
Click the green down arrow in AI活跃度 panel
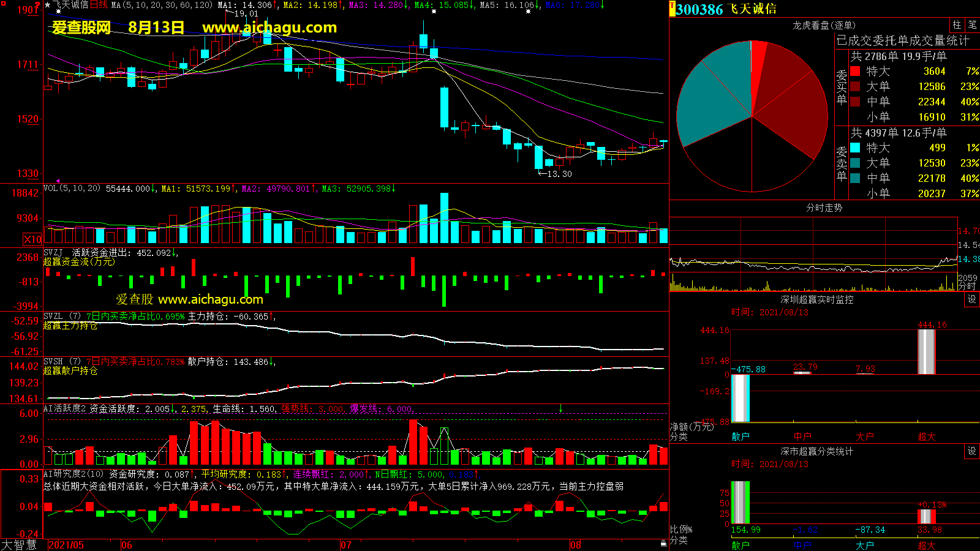point(560,408)
